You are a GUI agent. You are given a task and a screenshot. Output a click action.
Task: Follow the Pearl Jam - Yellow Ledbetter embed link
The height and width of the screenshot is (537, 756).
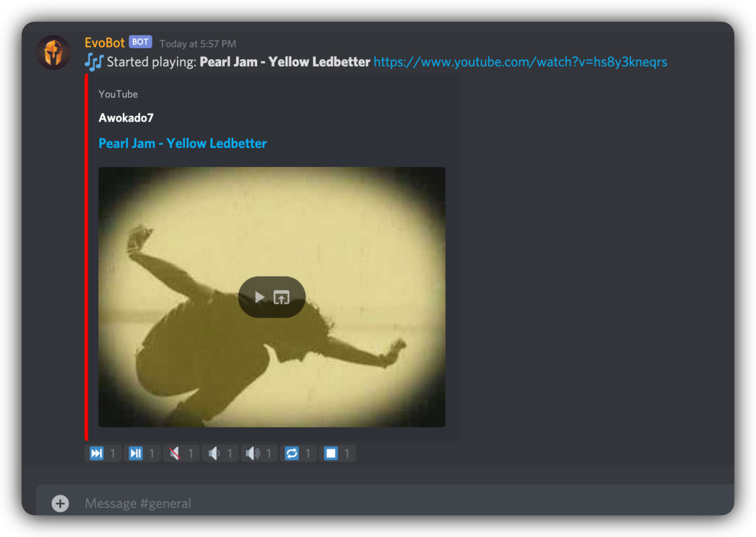pos(182,143)
